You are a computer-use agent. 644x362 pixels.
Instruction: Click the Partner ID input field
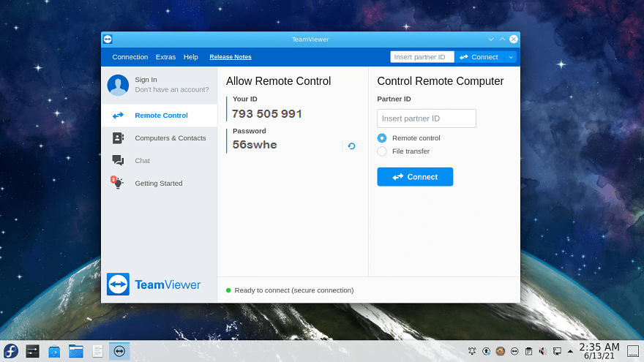tap(427, 118)
